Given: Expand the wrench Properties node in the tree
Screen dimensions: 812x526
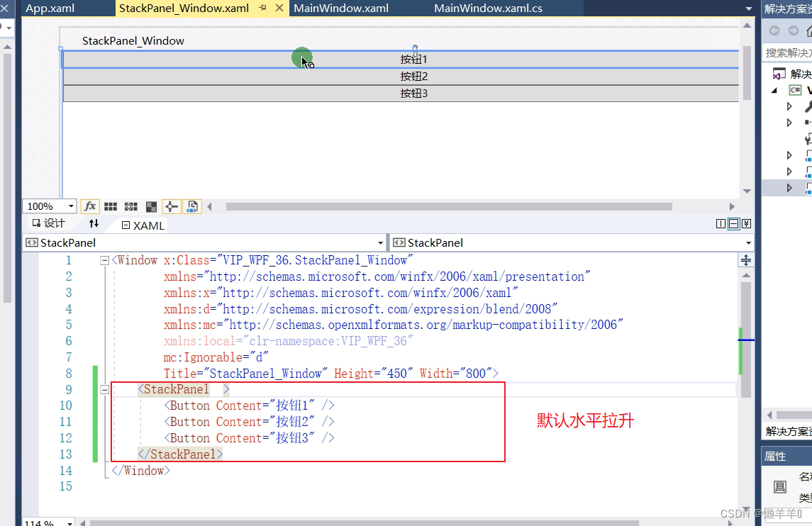Looking at the screenshot, I should (x=789, y=106).
